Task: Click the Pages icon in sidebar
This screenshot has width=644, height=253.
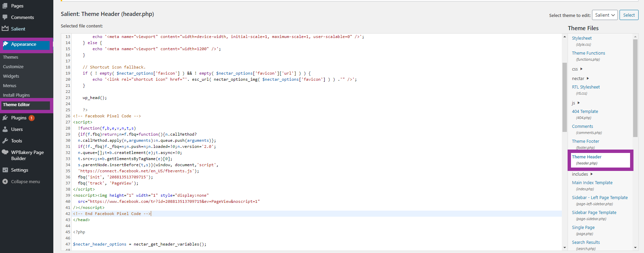Action: click(x=5, y=6)
